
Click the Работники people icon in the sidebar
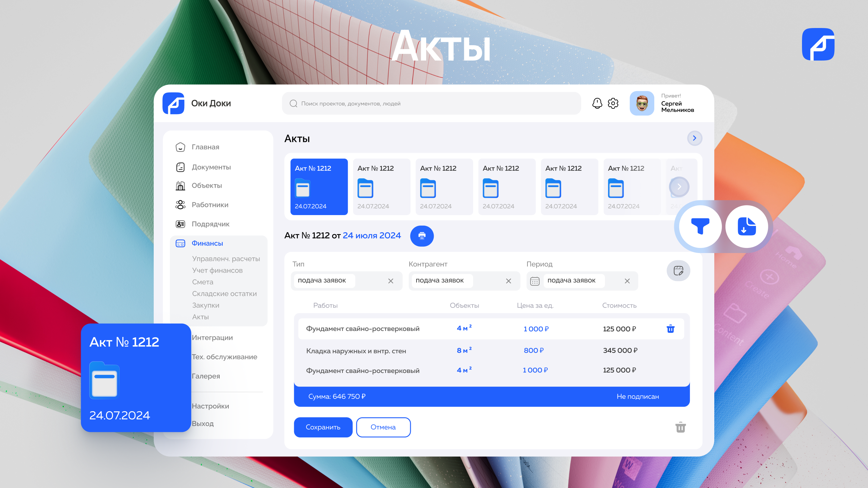tap(180, 205)
